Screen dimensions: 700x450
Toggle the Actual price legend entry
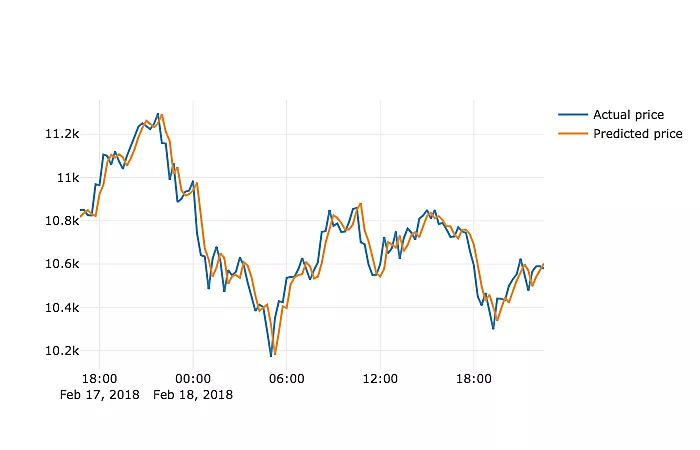click(x=627, y=115)
